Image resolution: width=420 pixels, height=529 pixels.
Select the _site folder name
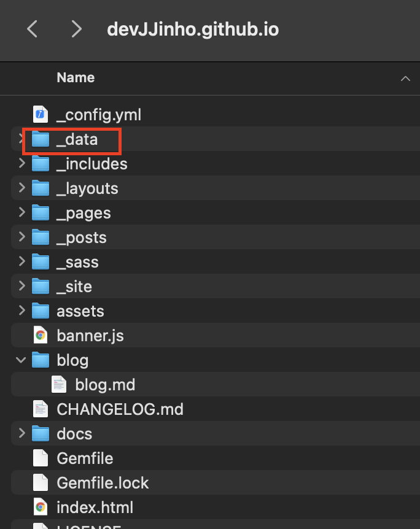pos(74,287)
